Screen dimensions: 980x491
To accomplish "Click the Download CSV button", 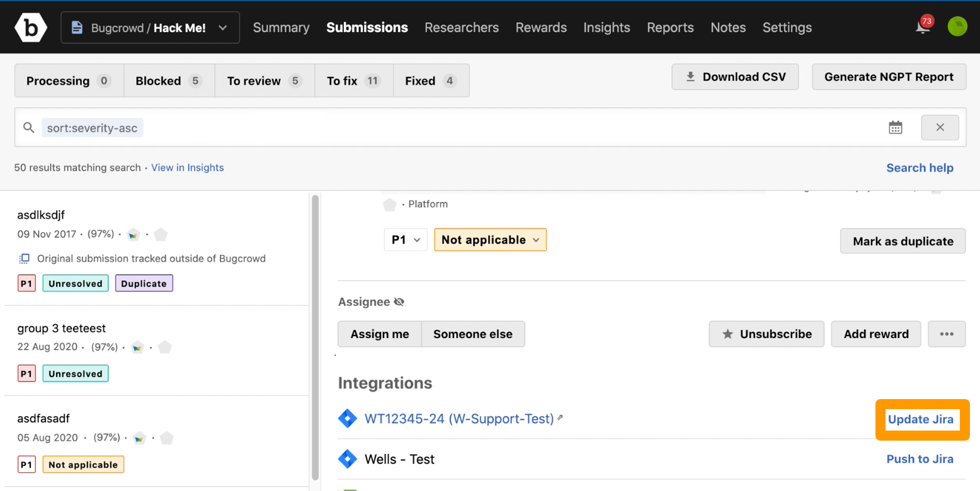I will (735, 77).
